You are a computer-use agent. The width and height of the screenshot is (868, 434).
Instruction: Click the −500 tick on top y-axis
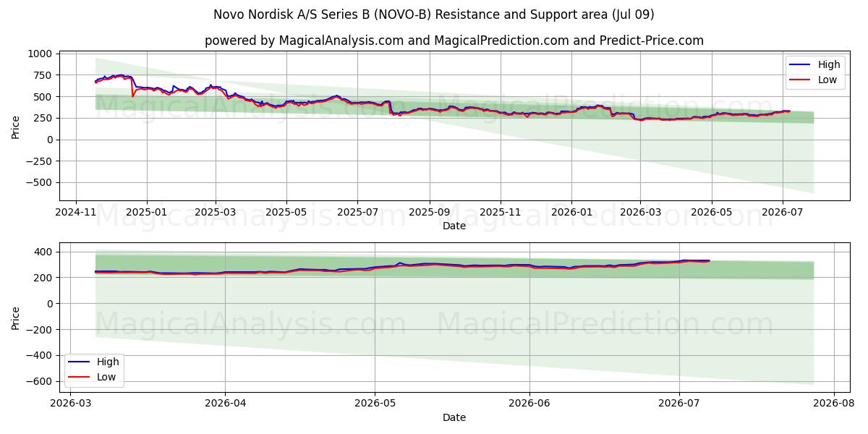pyautogui.click(x=39, y=183)
